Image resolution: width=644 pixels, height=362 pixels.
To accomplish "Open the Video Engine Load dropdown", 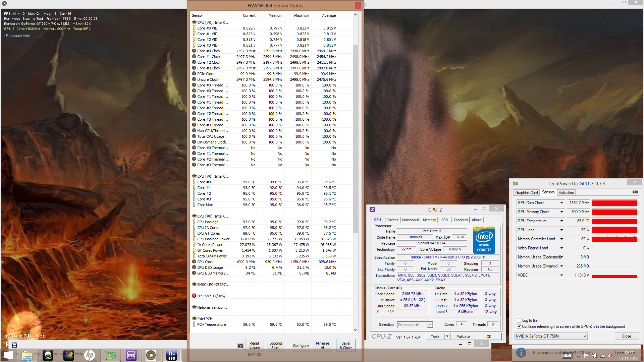I will 561,248.
